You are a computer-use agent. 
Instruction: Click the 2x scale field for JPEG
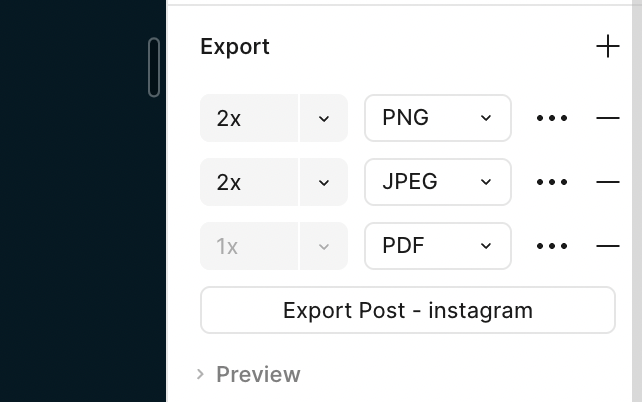248,182
